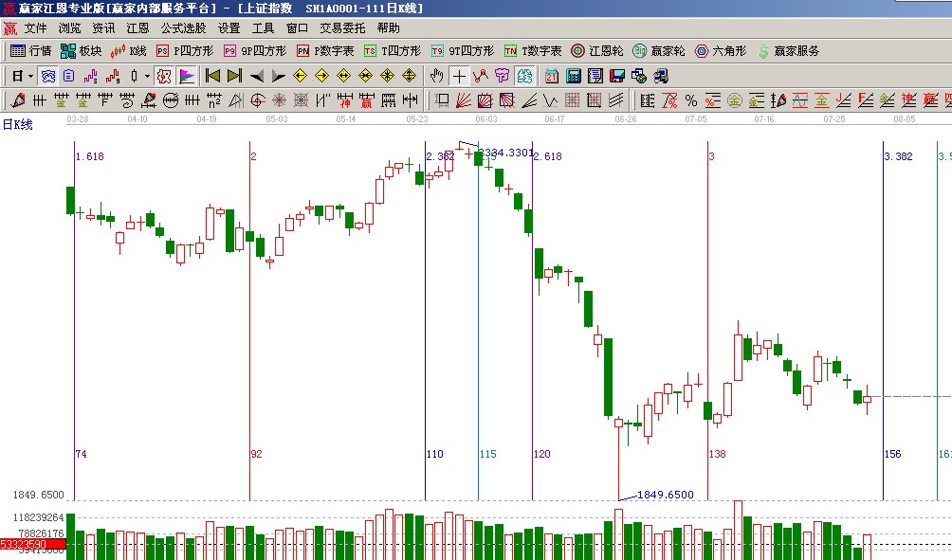
Task: Click the save floppy disk icon
Action: tap(616, 76)
